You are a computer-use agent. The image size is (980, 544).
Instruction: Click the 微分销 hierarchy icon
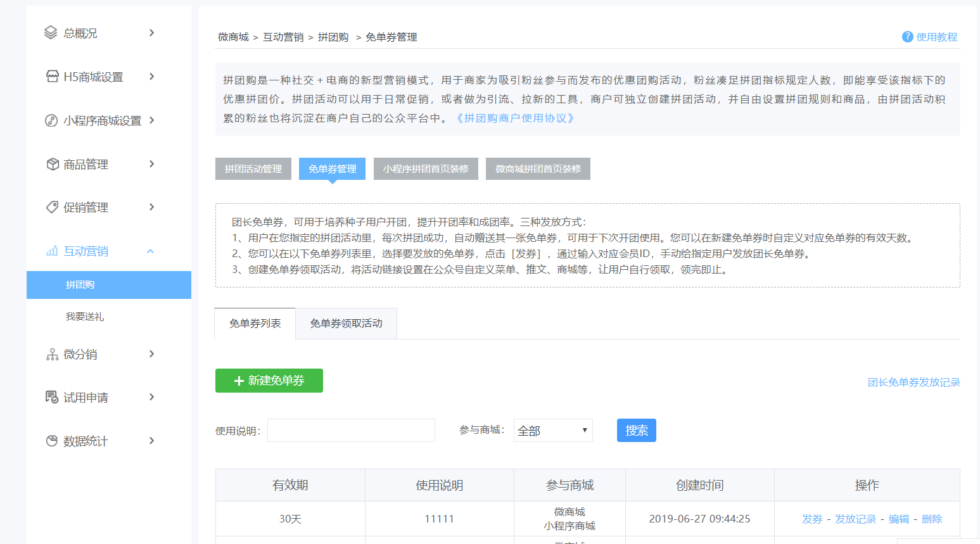[52, 354]
